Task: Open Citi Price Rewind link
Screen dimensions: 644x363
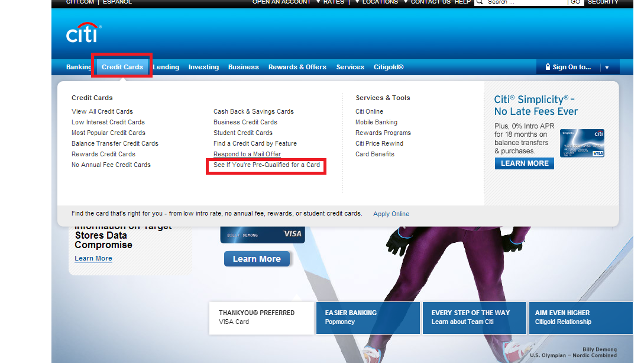Action: [x=380, y=143]
